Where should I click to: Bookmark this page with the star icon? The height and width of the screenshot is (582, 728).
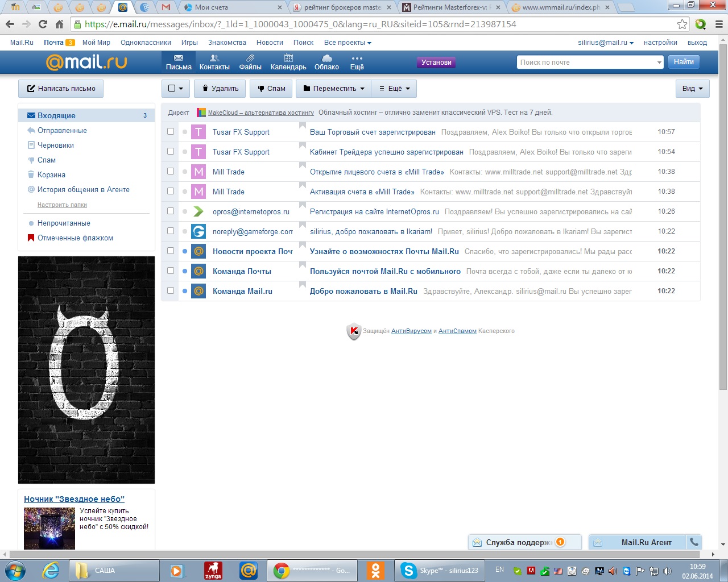pyautogui.click(x=682, y=24)
